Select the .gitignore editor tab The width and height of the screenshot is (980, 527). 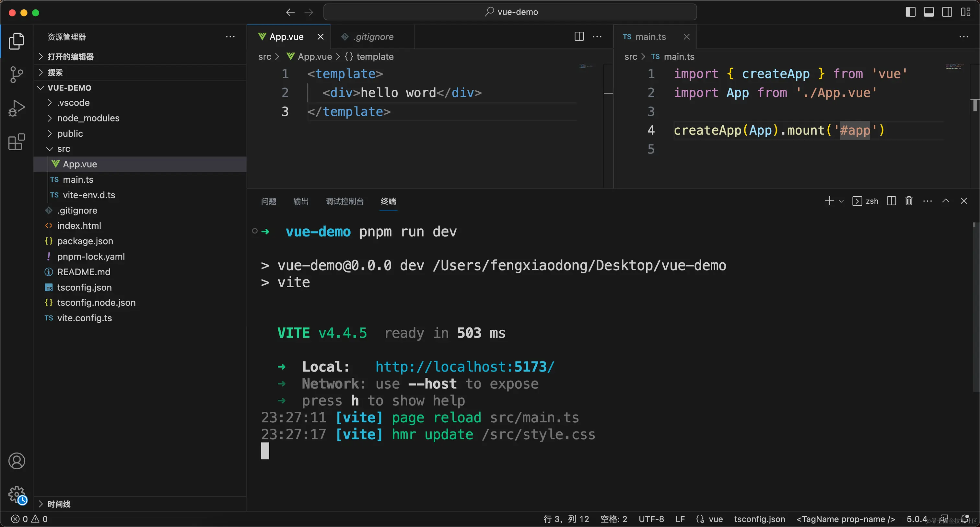coord(372,37)
